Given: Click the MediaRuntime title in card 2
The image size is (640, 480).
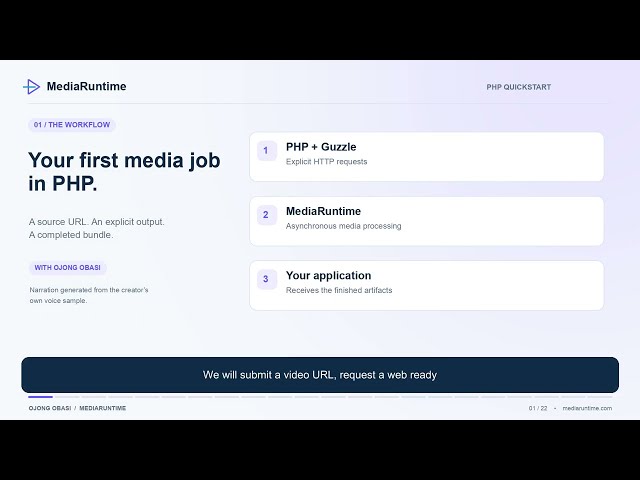Looking at the screenshot, I should 323,211.
